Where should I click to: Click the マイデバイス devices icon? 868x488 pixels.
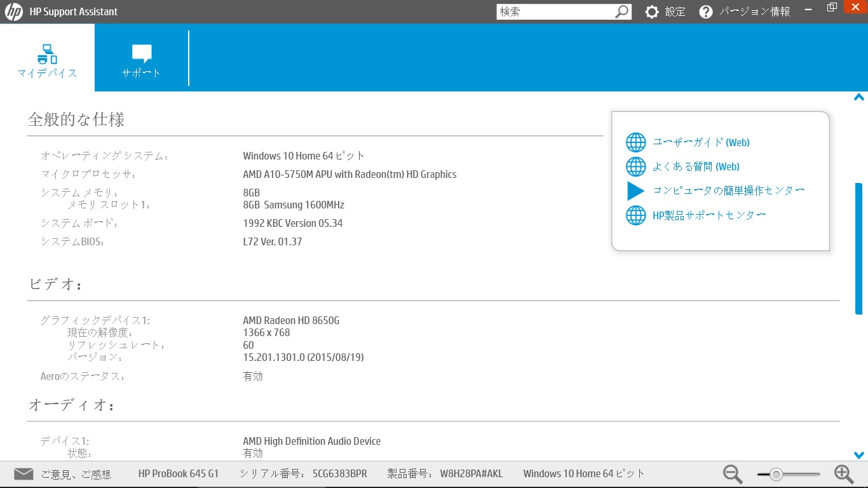tap(47, 54)
